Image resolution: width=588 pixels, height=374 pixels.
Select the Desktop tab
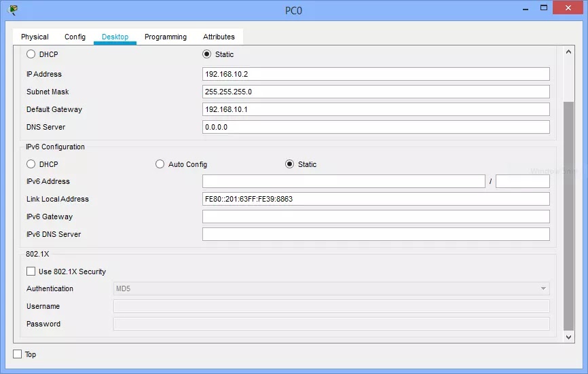(x=115, y=37)
